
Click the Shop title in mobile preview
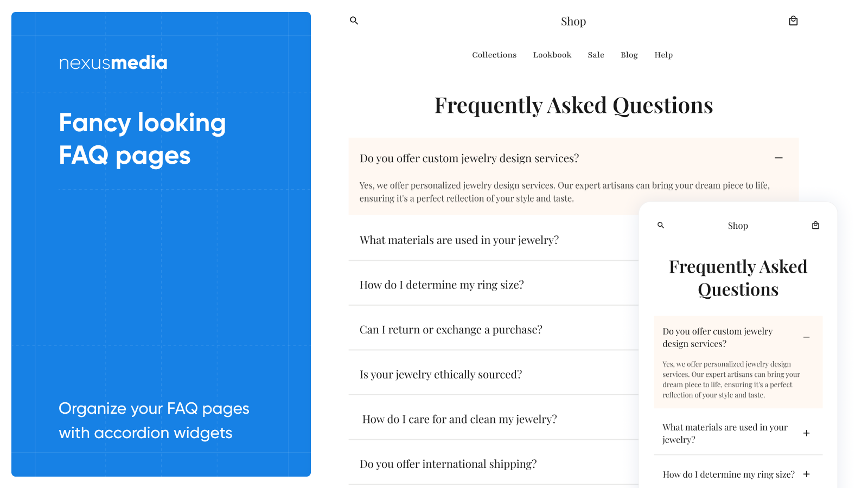pos(738,226)
